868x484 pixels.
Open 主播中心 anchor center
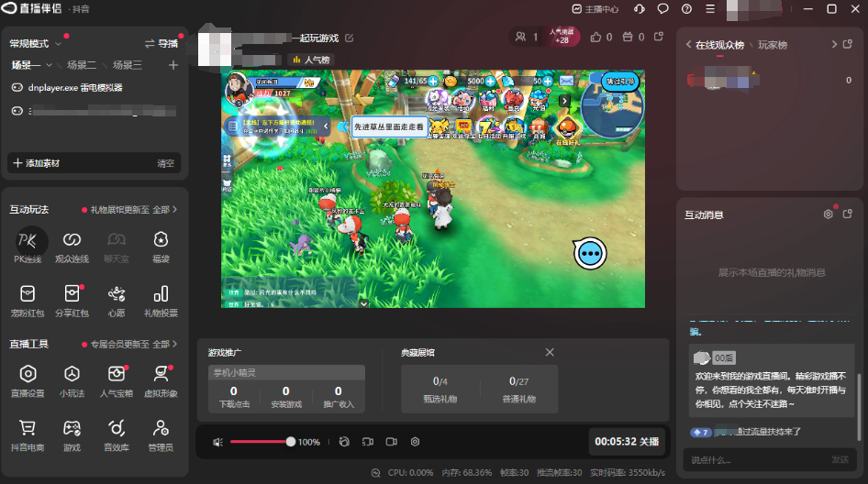[x=595, y=9]
